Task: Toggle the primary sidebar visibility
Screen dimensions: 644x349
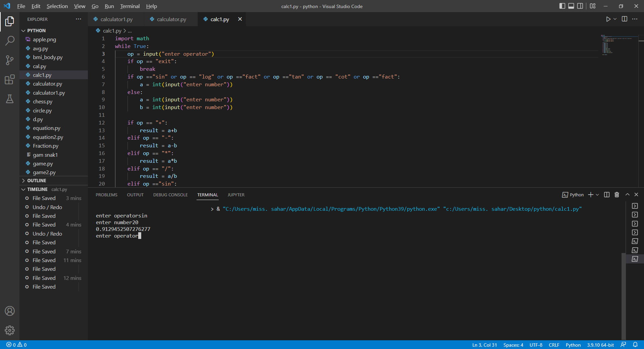Action: click(562, 6)
